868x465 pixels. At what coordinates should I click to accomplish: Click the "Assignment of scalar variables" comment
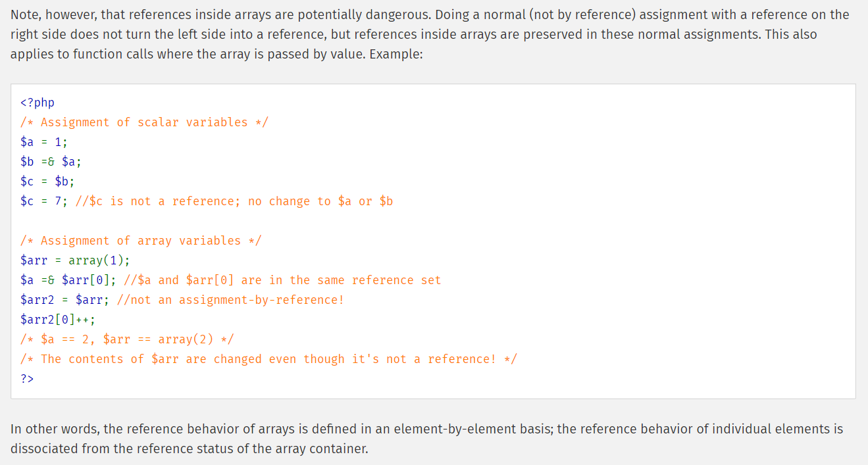point(144,122)
